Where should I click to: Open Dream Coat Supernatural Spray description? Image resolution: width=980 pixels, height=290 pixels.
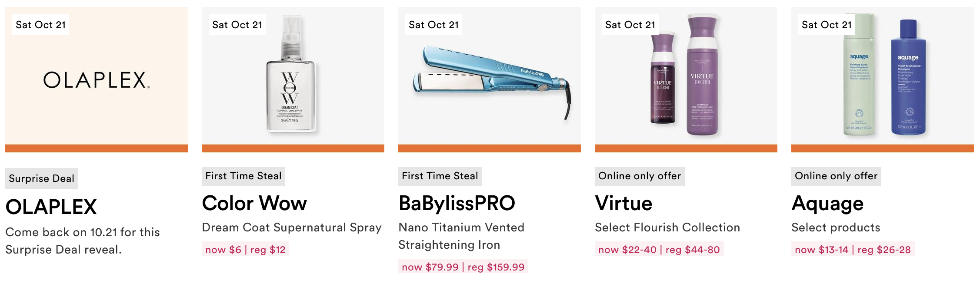(x=292, y=227)
